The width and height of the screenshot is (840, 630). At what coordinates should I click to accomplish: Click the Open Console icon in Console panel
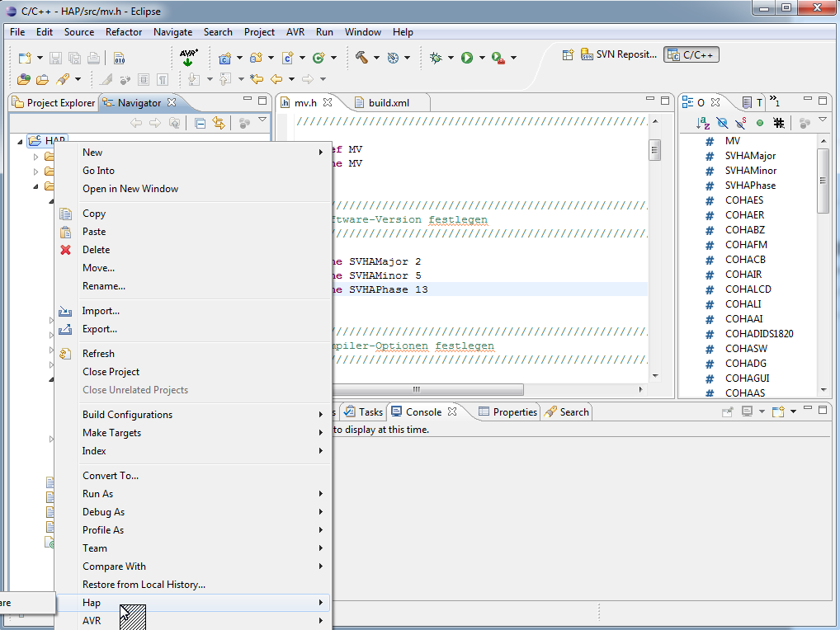778,411
